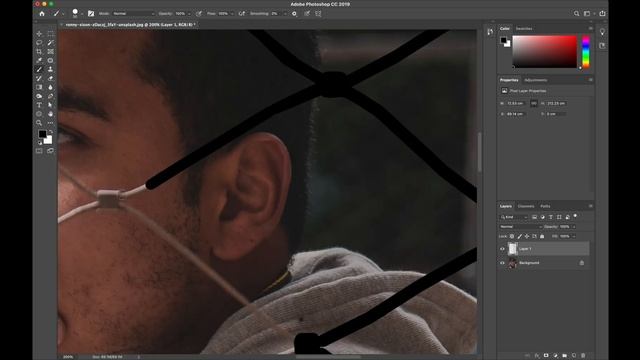
Task: Click the open document title tab
Action: point(131,24)
